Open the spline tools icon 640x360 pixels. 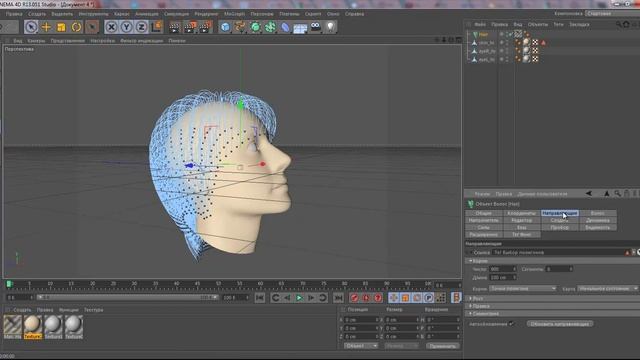click(240, 27)
